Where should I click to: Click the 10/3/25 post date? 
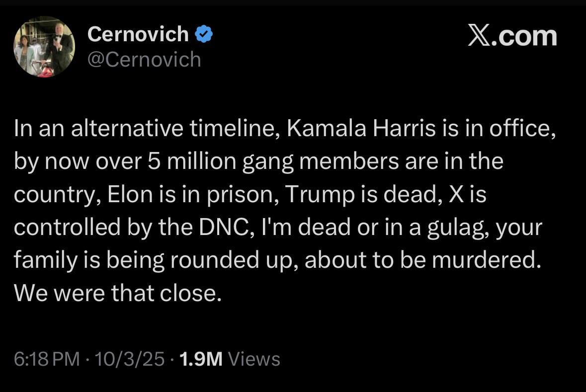129,359
